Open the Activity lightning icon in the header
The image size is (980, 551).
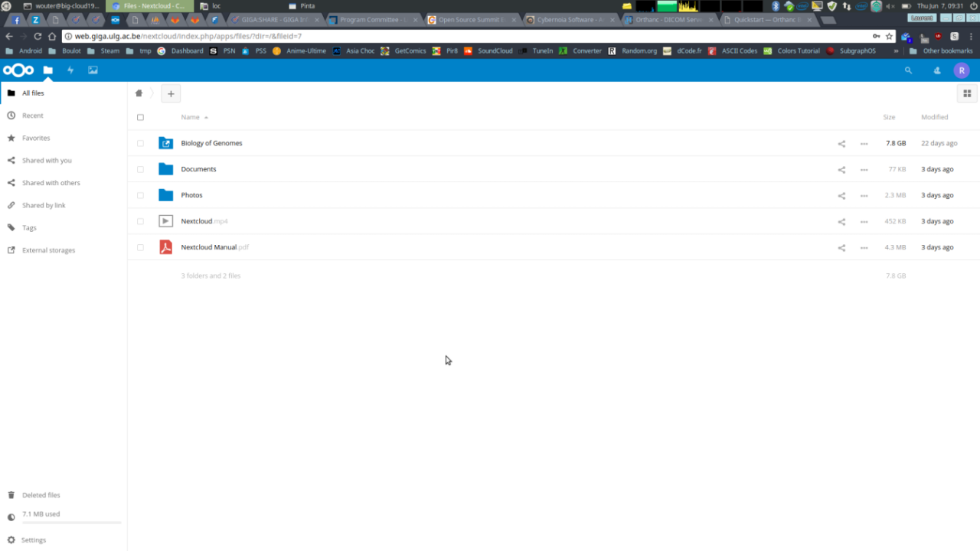pos(70,70)
